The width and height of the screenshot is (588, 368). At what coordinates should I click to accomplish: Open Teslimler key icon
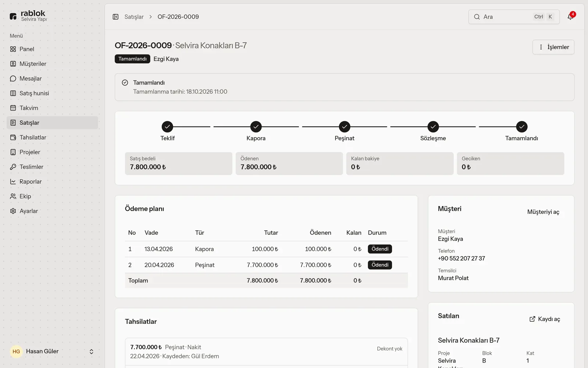tap(13, 167)
